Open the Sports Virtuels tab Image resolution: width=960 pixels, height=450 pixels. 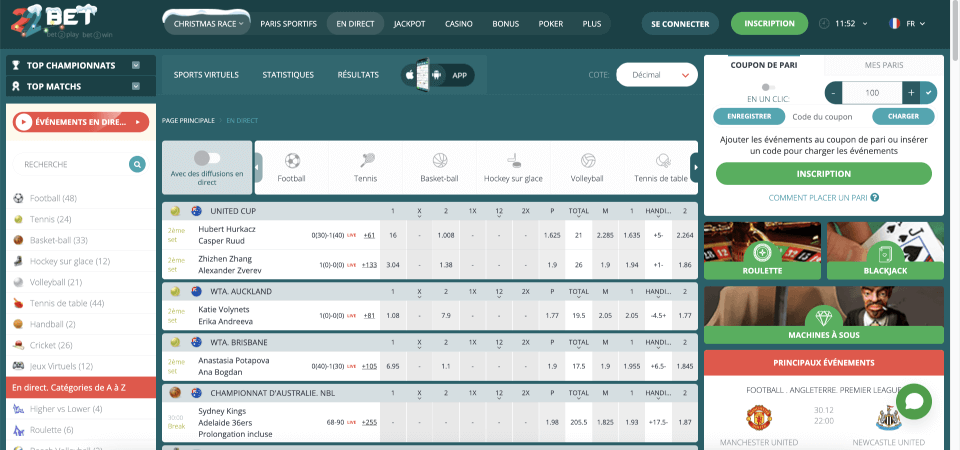[206, 75]
